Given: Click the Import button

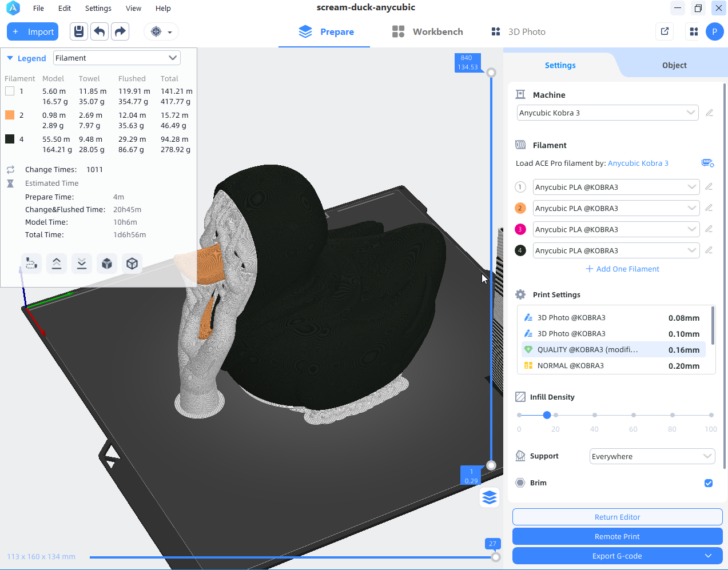Looking at the screenshot, I should (x=32, y=32).
